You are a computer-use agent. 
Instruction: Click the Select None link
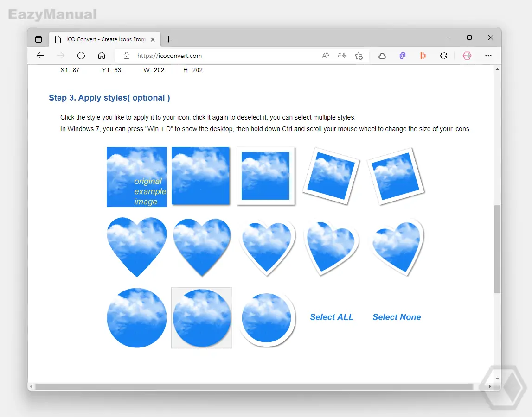(397, 317)
